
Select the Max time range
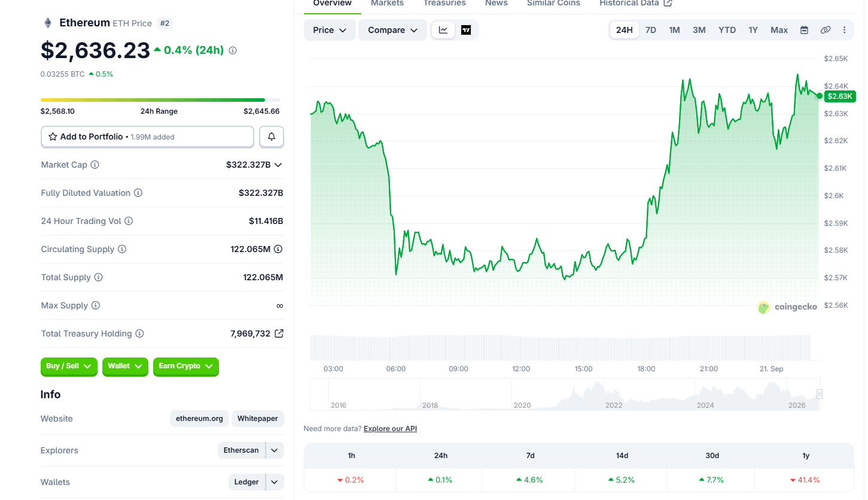[x=779, y=30]
